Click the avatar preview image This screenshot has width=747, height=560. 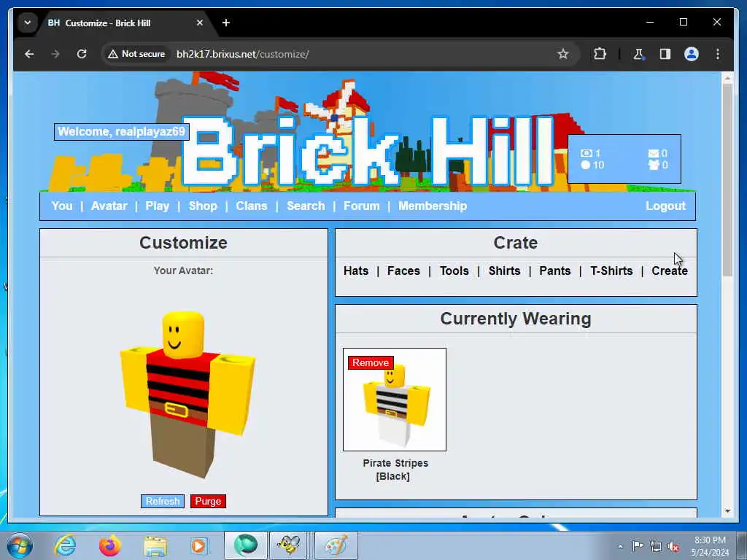[186, 394]
